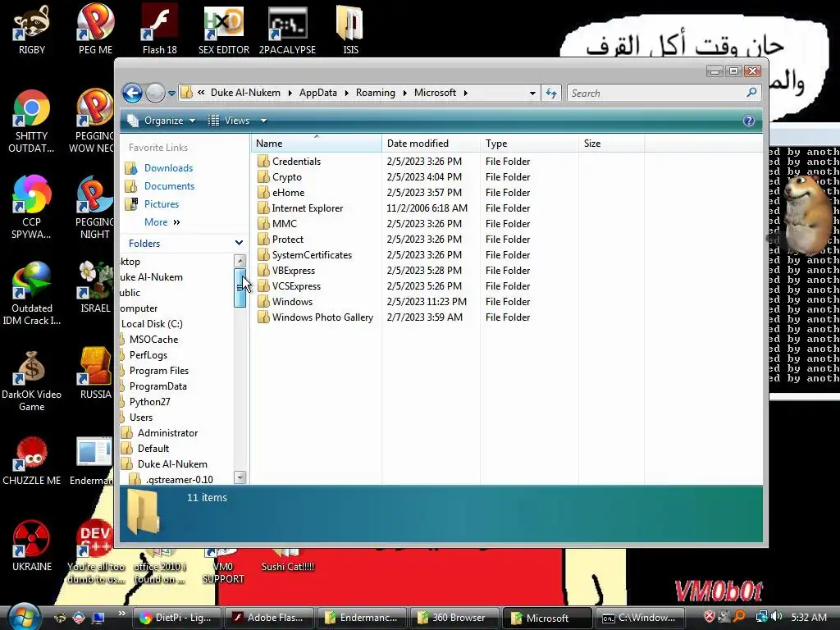
Task: Show hidden quick launch items chevron
Action: (122, 614)
